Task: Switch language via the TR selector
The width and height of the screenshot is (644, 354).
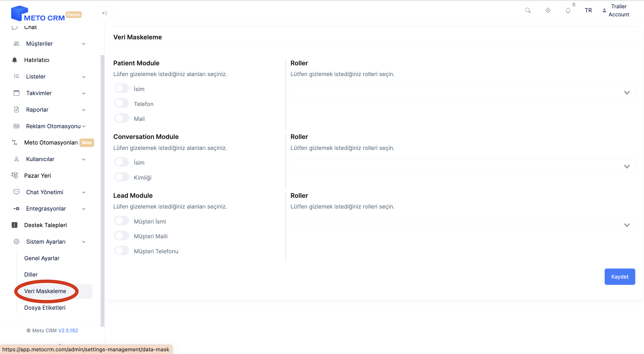Action: point(588,10)
